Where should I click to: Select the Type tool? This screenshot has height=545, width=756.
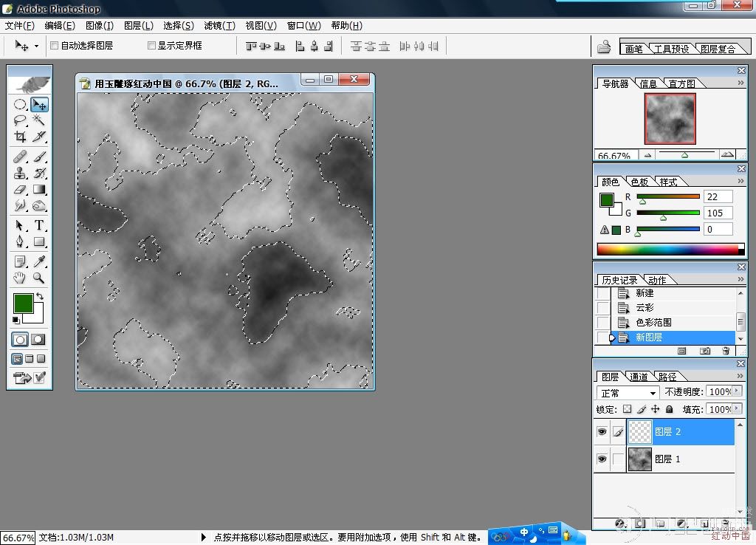click(x=39, y=225)
